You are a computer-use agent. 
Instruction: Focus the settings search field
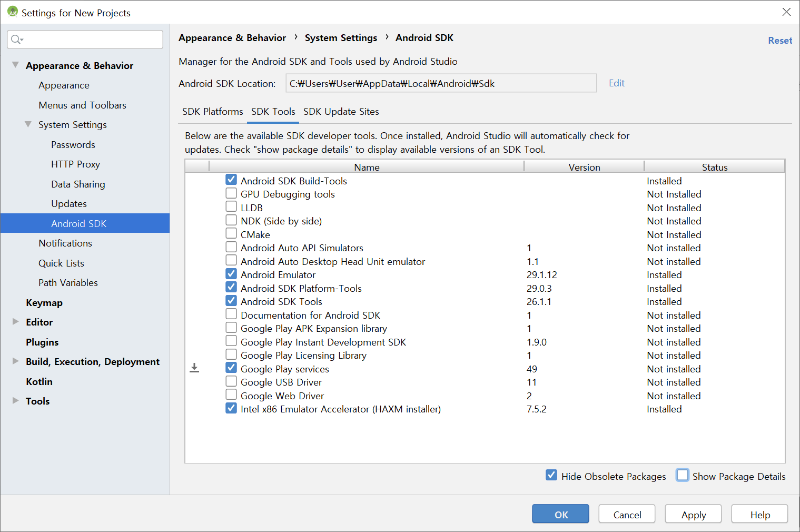[85, 40]
